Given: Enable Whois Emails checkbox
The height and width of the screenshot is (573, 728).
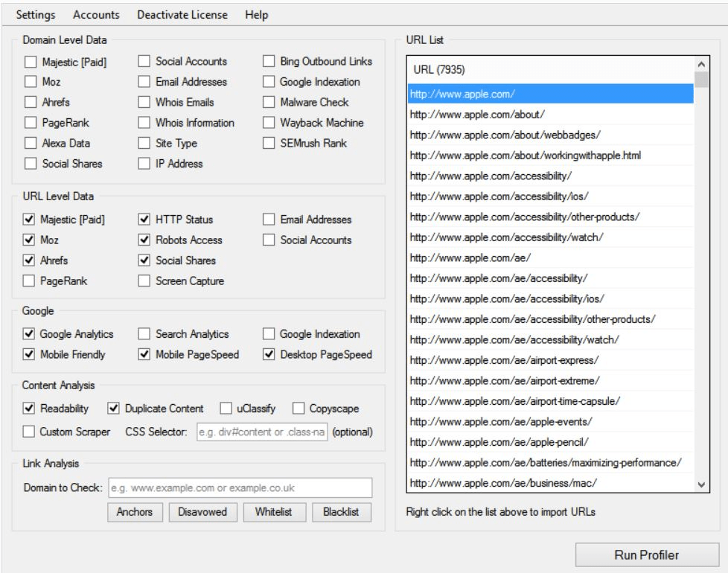Looking at the screenshot, I should tap(144, 102).
